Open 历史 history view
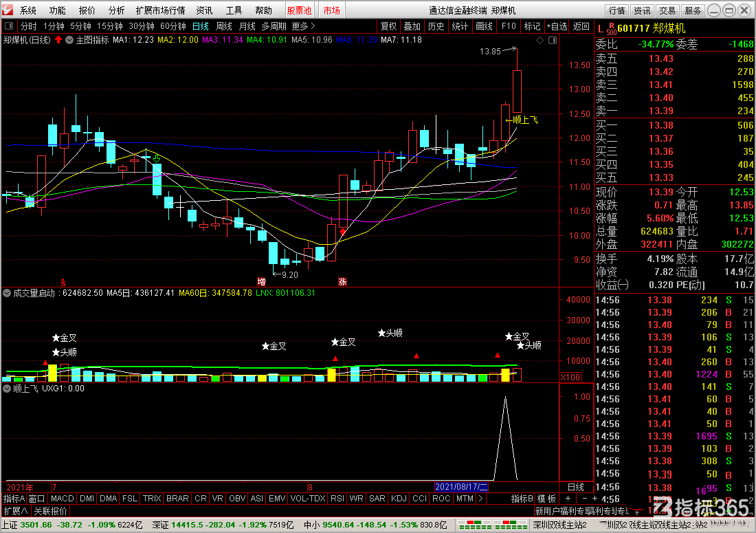 point(436,26)
